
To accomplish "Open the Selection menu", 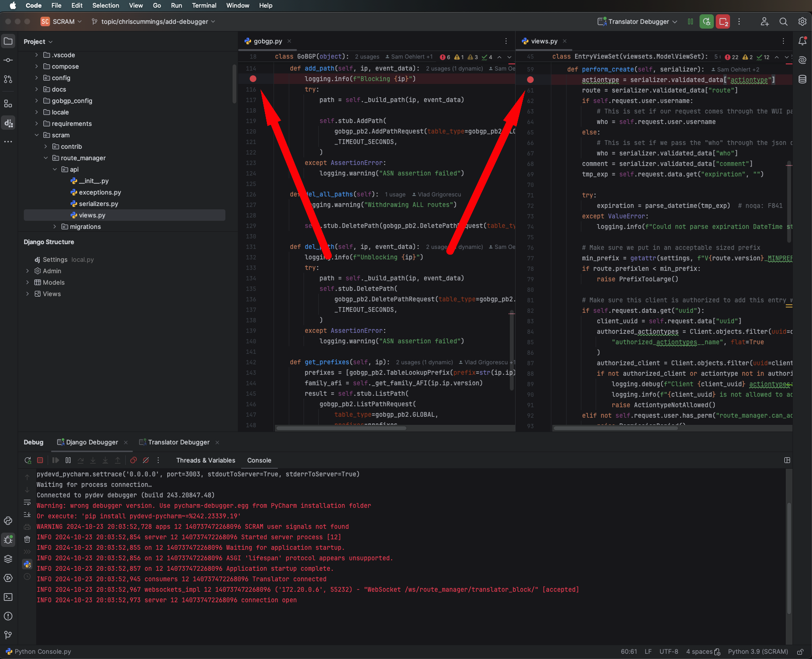I will click(x=106, y=5).
